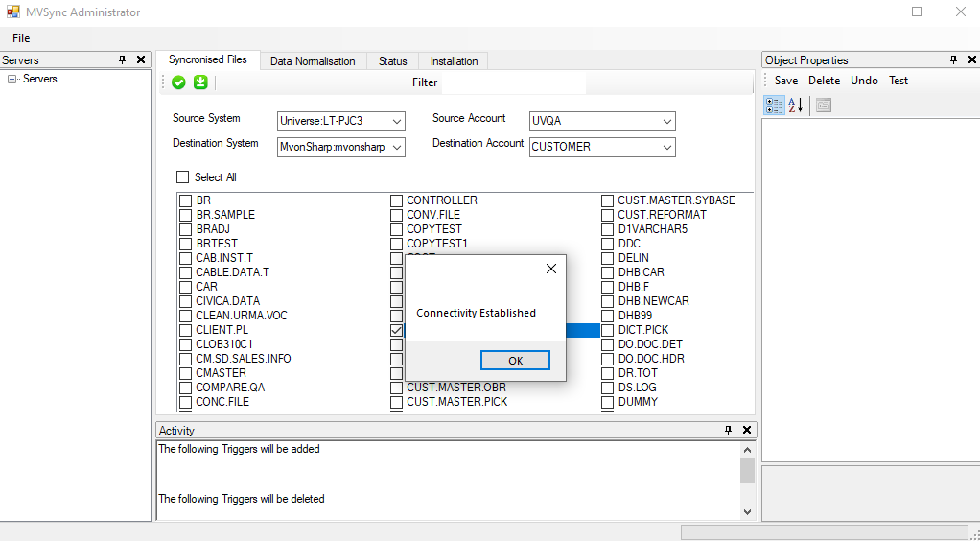
Task: Pin the Object Properties panel
Action: coord(953,60)
